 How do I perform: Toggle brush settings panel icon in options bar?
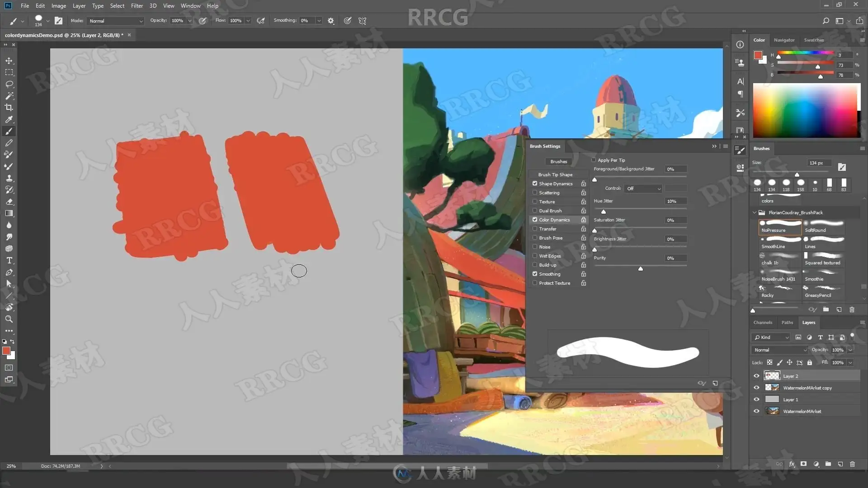click(x=58, y=21)
